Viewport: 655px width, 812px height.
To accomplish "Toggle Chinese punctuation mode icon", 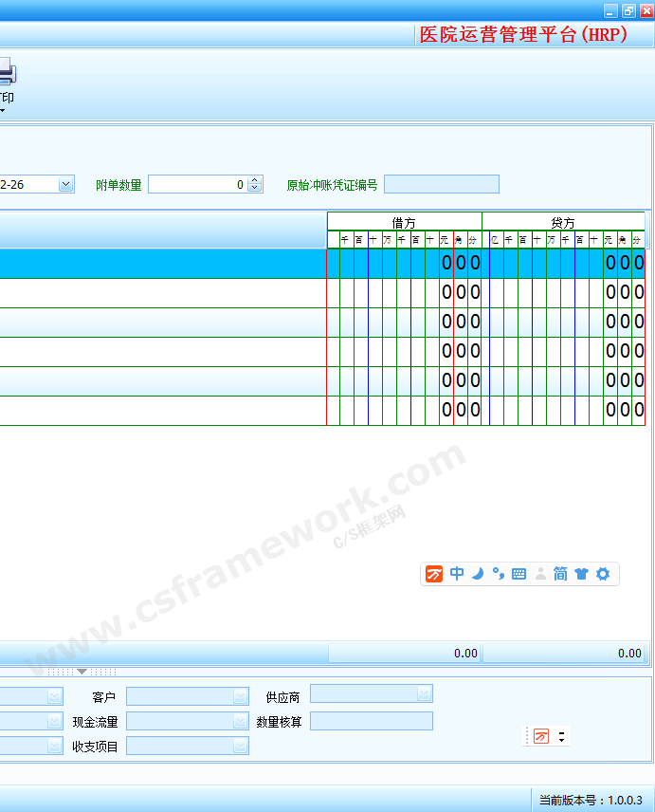I will click(498, 574).
